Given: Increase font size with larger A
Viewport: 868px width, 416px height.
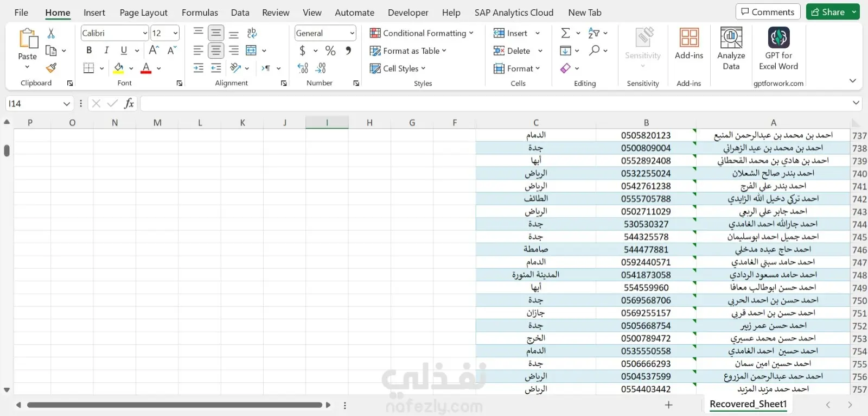Looking at the screenshot, I should click(x=154, y=51).
